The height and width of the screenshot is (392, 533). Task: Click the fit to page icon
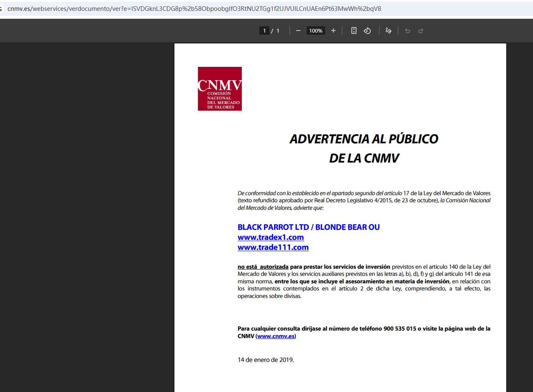pyautogui.click(x=354, y=31)
